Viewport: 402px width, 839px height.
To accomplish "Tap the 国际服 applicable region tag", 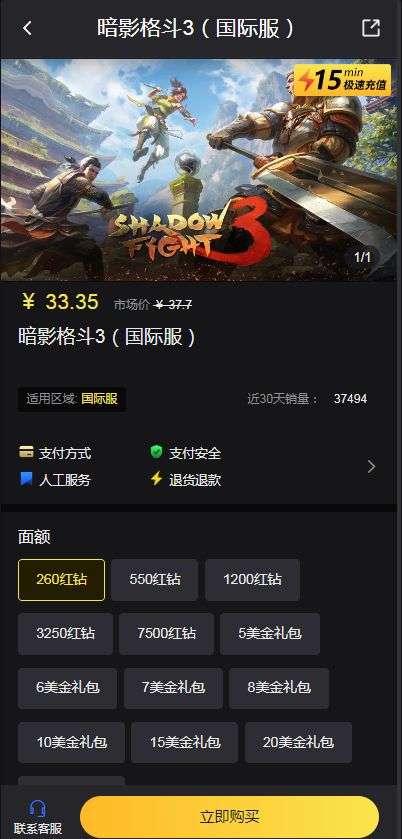I will coord(100,399).
